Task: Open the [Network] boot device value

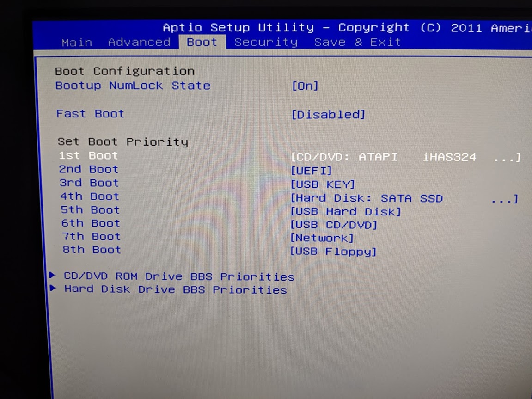Action: tap(322, 238)
